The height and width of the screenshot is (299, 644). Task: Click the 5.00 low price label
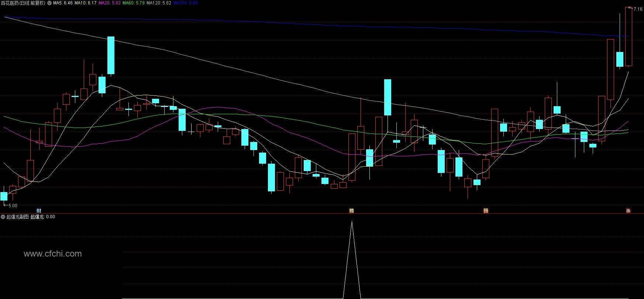point(13,206)
